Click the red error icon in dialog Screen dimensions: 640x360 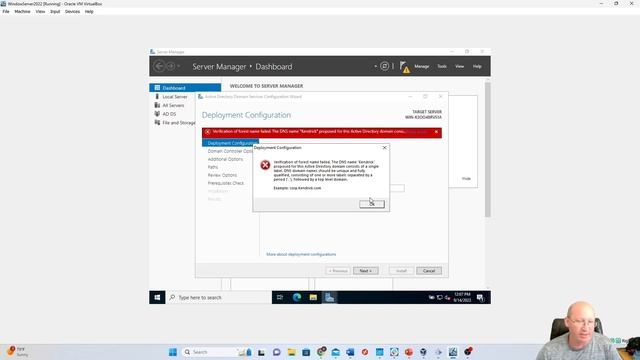click(265, 165)
